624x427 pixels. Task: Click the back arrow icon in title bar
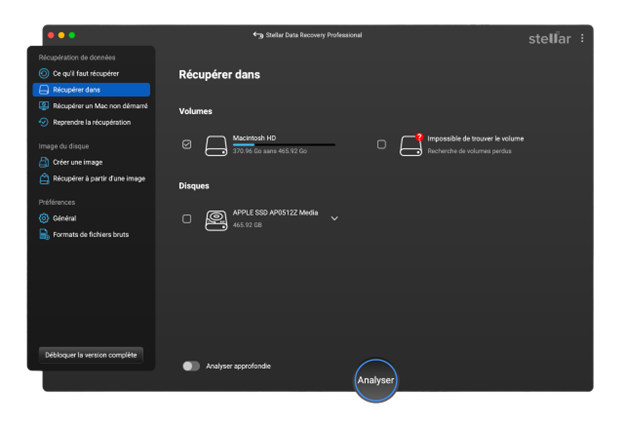click(258, 35)
